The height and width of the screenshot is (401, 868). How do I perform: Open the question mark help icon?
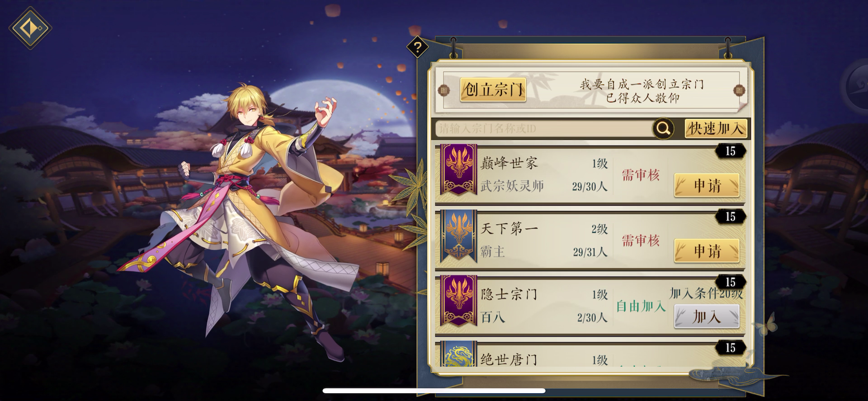point(417,47)
